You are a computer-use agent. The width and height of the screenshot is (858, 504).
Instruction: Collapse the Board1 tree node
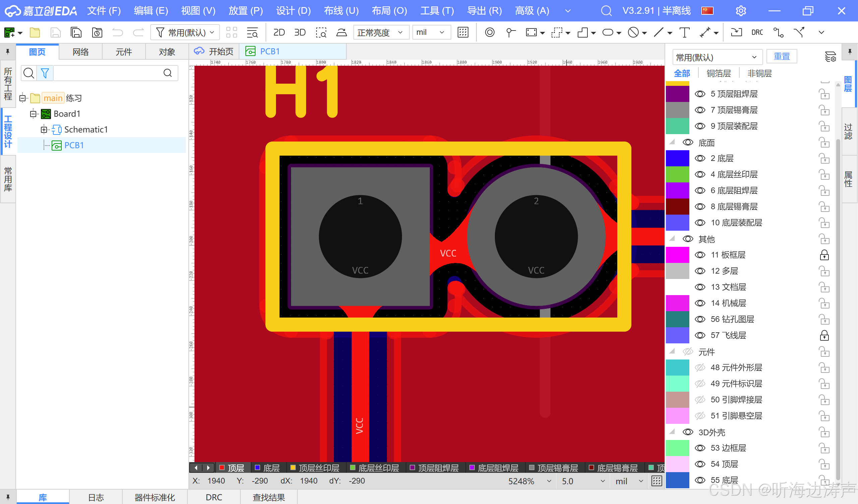point(33,114)
